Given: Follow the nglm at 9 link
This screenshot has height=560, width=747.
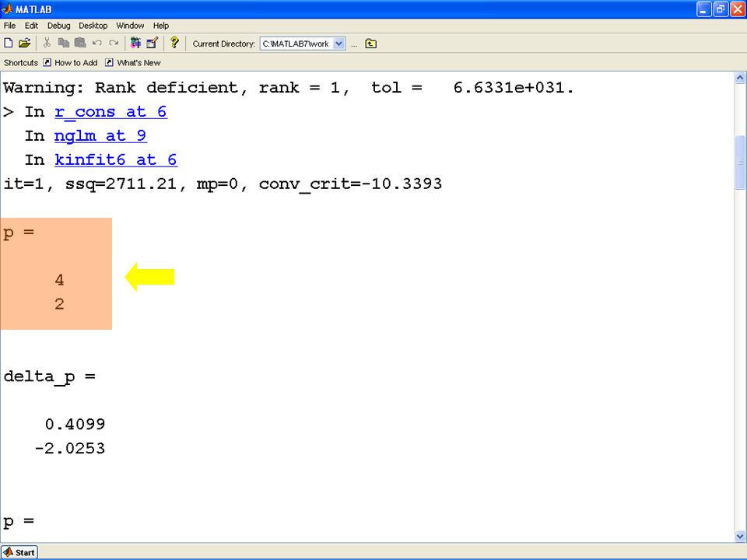Looking at the screenshot, I should click(x=100, y=135).
